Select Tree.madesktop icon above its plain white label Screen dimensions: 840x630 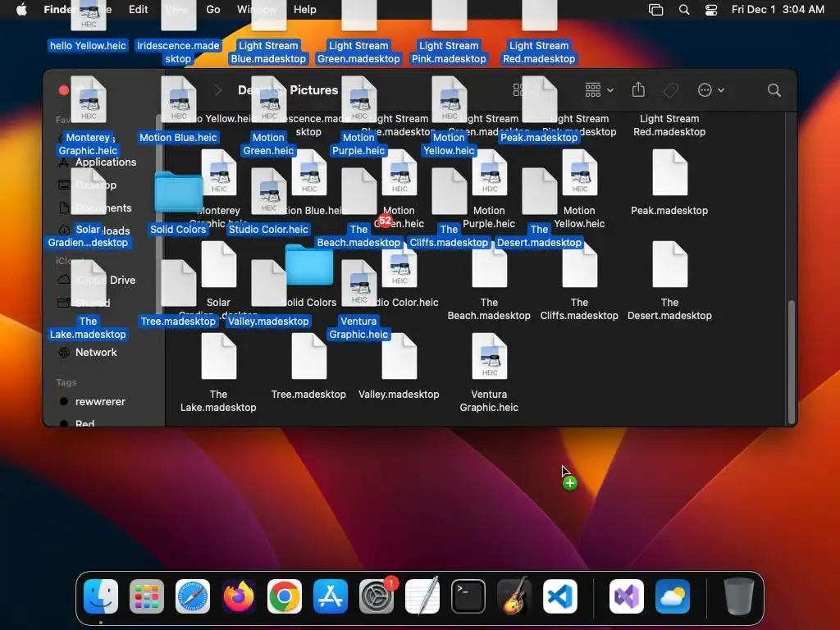[x=309, y=356]
